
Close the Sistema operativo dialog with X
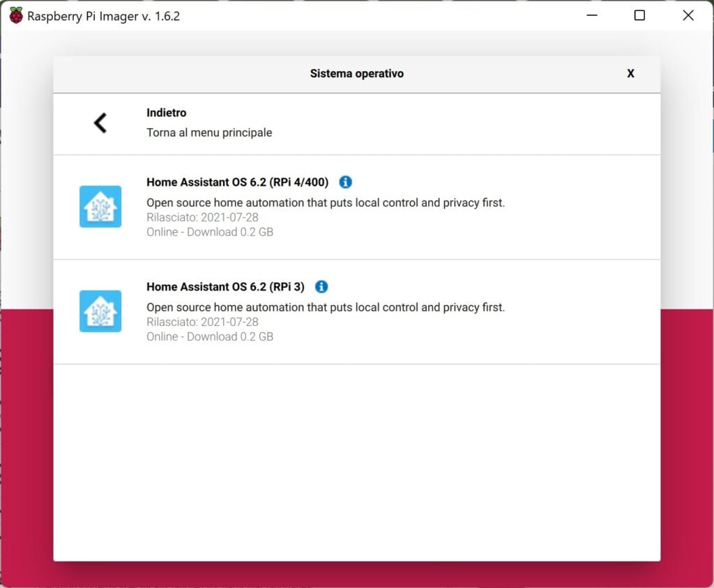pos(630,74)
